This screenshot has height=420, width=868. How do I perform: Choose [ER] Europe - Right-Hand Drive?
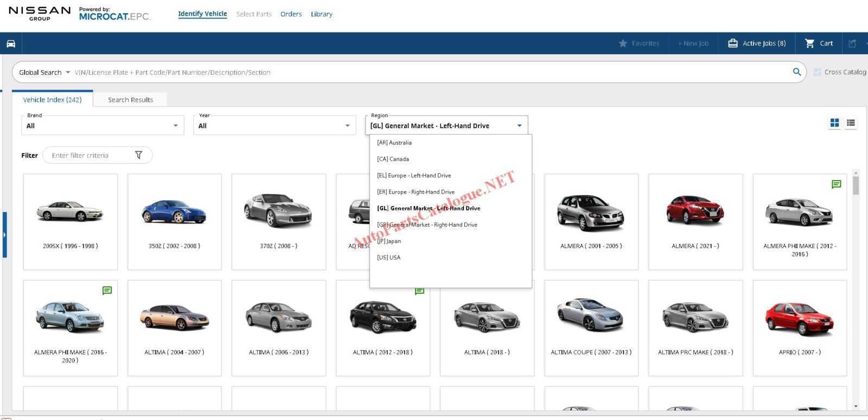[x=450, y=192]
